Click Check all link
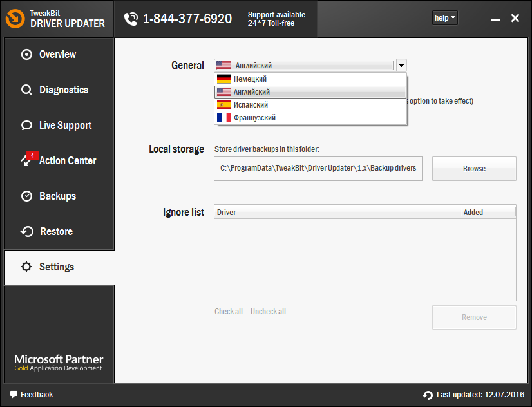 pyautogui.click(x=229, y=312)
